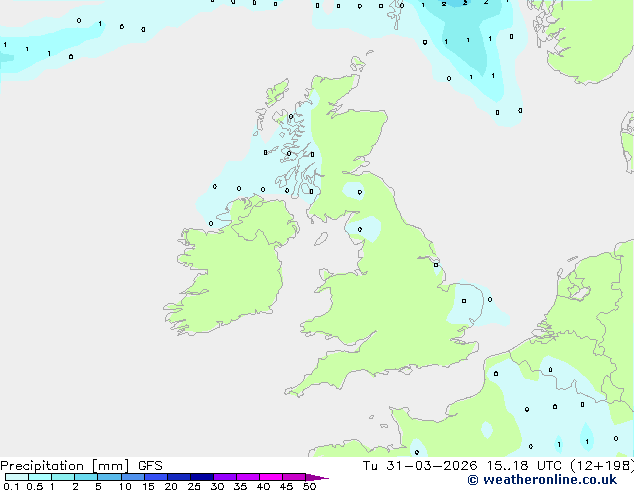Image resolution: width=634 pixels, height=490 pixels.
Task: Click the 25–30 mm dark navy swatch
Action: coord(201,477)
